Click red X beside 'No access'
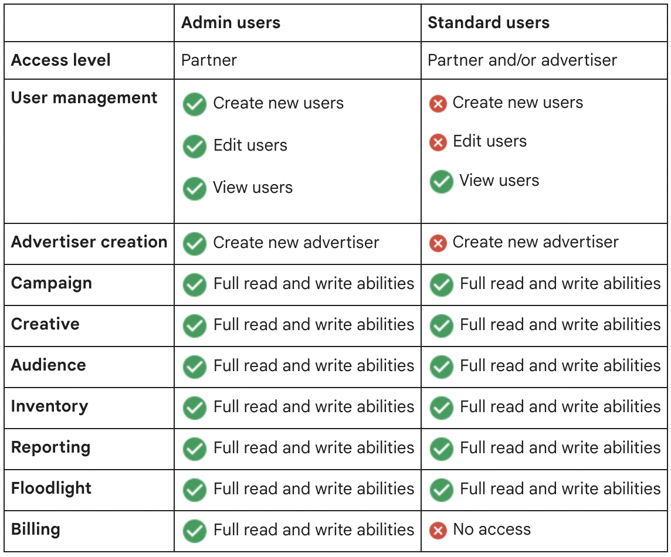671x557 pixels. point(438,530)
